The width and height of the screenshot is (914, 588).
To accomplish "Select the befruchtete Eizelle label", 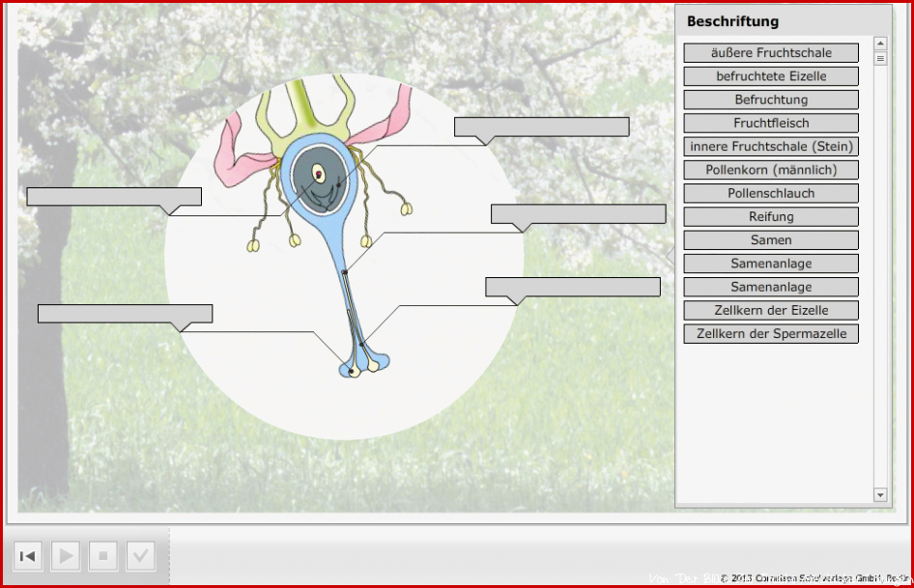I will point(771,75).
